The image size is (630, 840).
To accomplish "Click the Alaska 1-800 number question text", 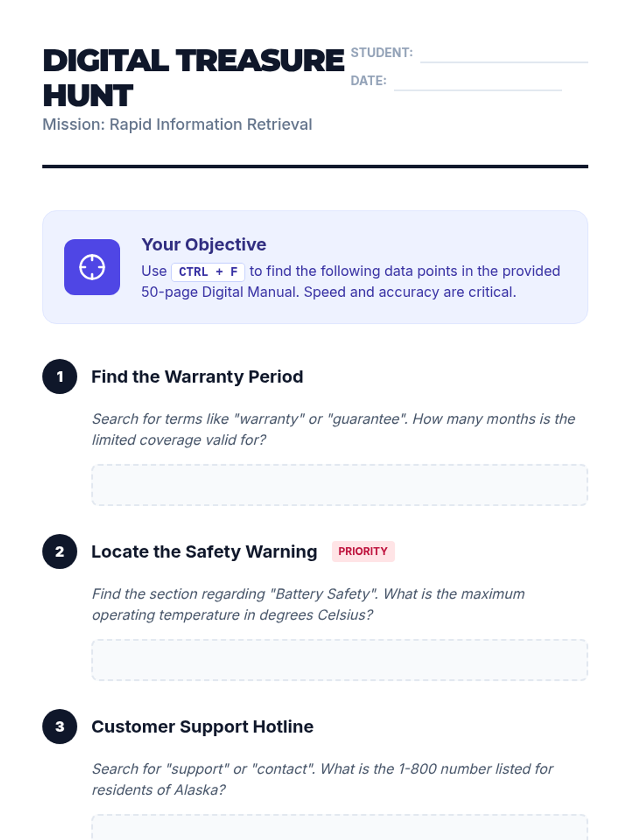I will [x=323, y=779].
